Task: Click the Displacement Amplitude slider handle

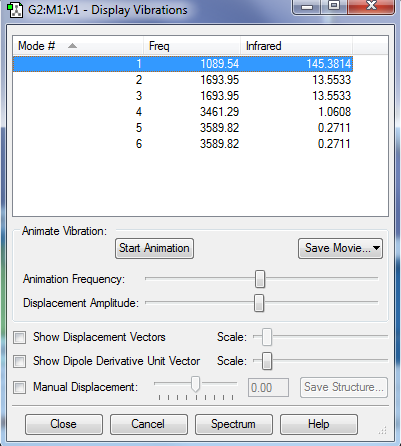Action: 259,303
